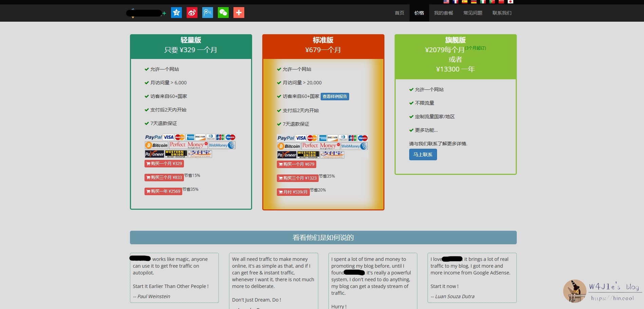Switch language using the US flag
This screenshot has width=644, height=309.
(x=446, y=2)
